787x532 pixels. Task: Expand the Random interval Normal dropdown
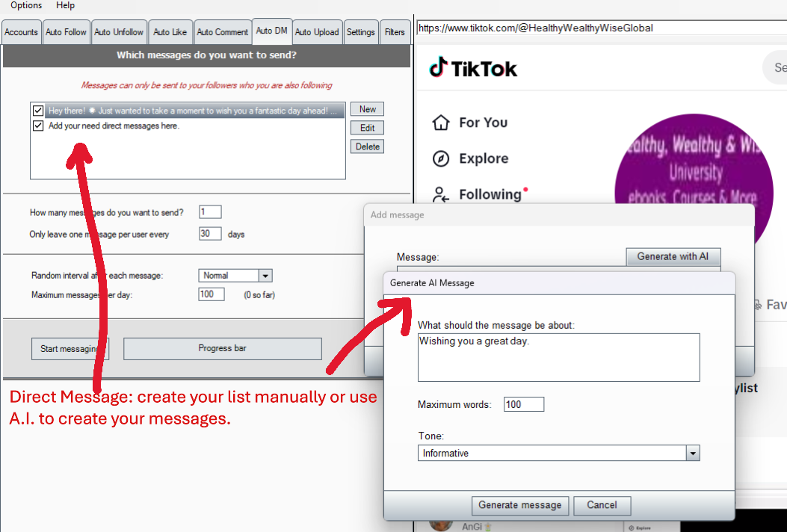pos(265,276)
